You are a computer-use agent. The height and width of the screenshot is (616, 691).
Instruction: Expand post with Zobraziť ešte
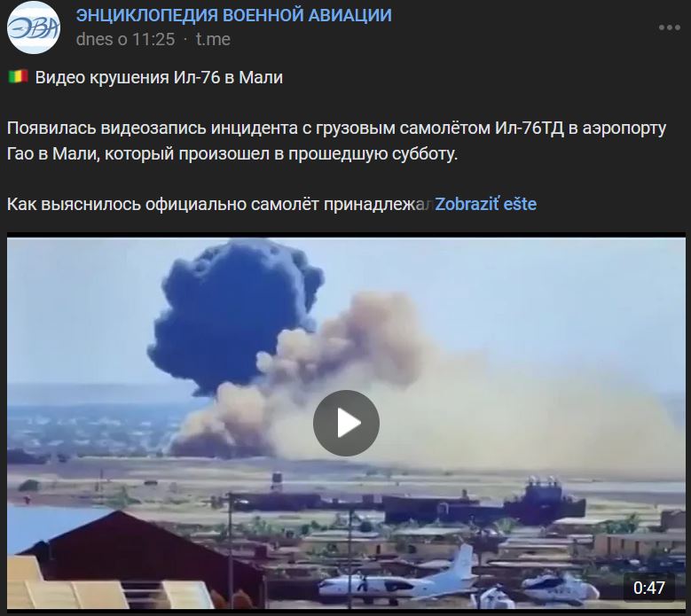[x=485, y=205]
